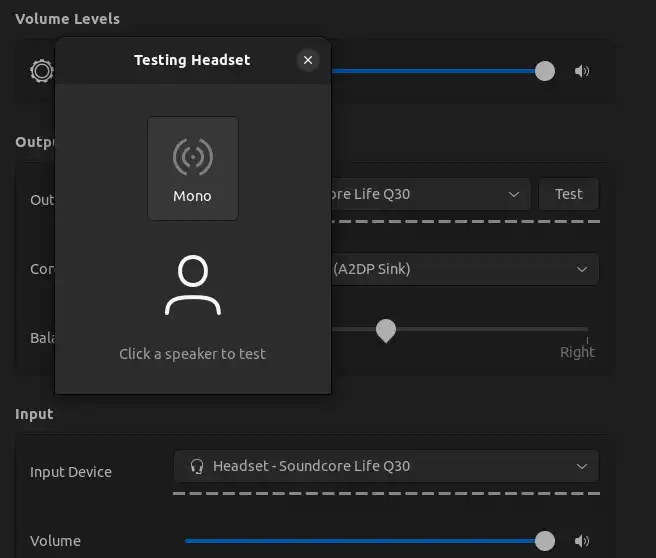656x558 pixels.
Task: Click the chevron on the A2DP Sink dropdown
Action: [x=582, y=269]
